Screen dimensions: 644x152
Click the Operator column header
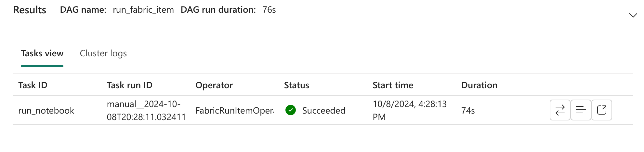point(214,85)
